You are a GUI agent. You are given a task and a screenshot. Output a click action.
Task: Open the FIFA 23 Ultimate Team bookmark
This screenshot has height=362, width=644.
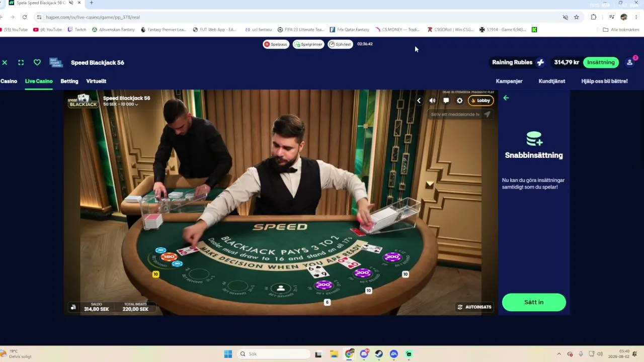point(301,30)
